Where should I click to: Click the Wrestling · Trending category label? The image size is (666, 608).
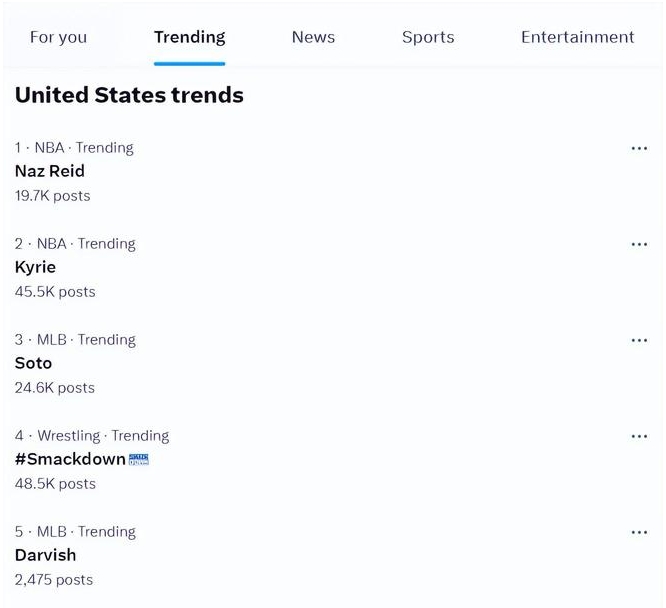[x=92, y=436]
